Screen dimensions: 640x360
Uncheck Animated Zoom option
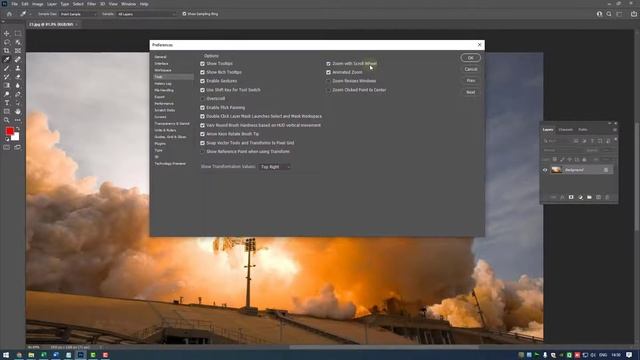tap(328, 72)
